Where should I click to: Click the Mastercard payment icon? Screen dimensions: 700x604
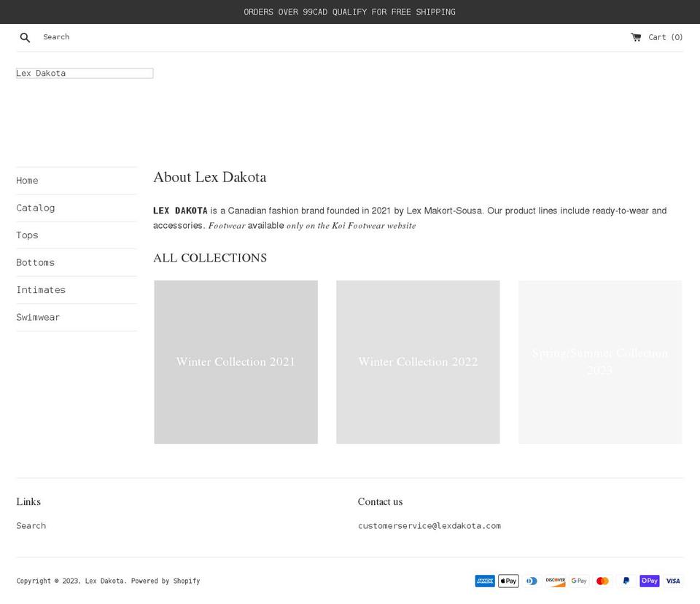pyautogui.click(x=602, y=581)
